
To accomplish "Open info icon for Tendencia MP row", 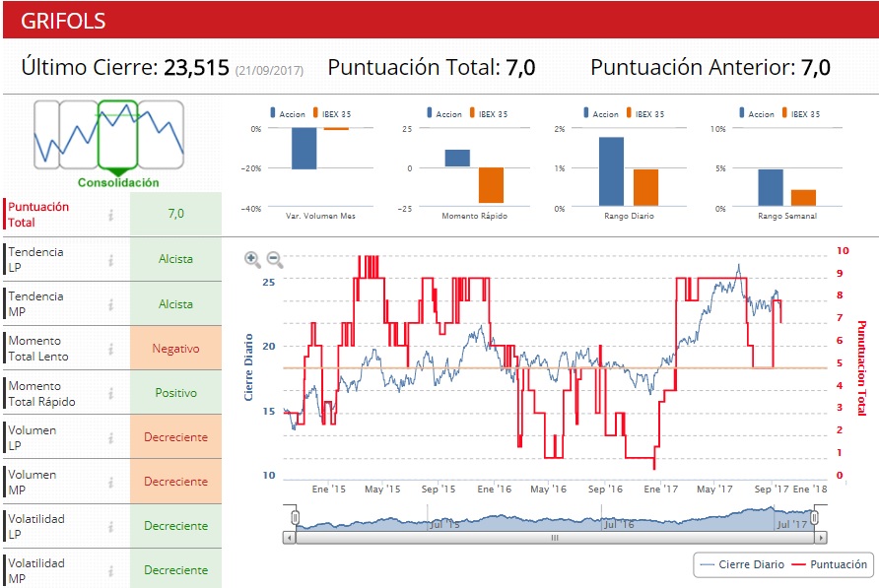I will point(111,304).
